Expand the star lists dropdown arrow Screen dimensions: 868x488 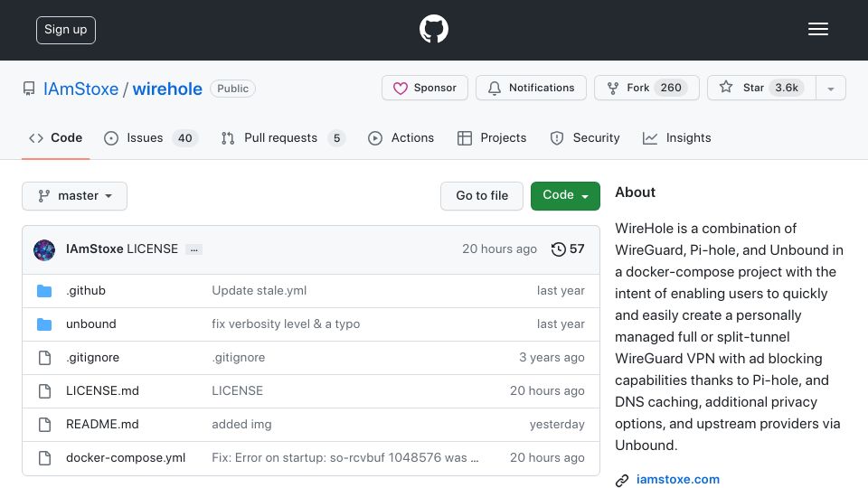(830, 88)
